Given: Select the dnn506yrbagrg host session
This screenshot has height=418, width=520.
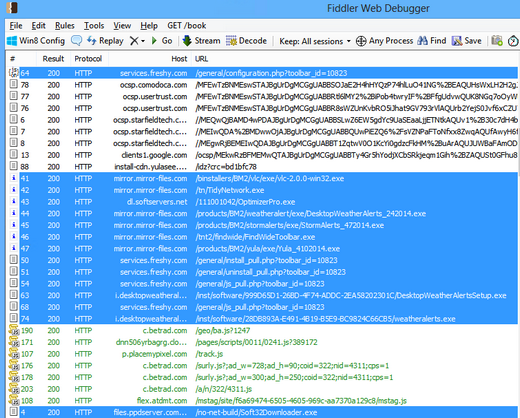Looking at the screenshot, I should 263,342.
